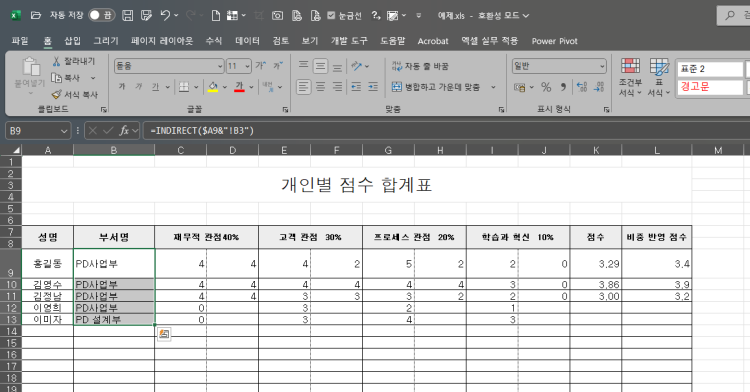Image resolution: width=750 pixels, height=392 pixels.
Task: Click the Cut (잘라내기) scissors button
Action: coord(74,61)
